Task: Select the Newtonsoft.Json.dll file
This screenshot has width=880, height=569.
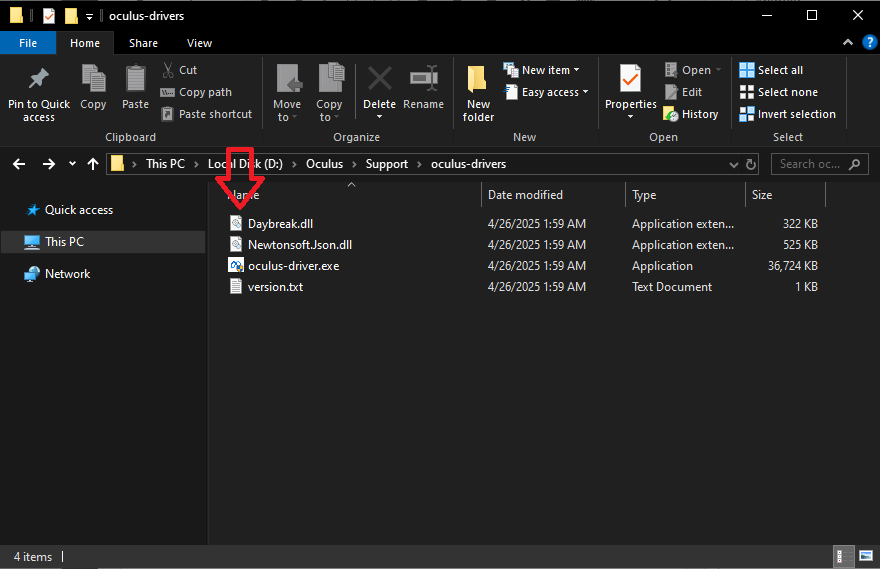Action: [x=300, y=245]
